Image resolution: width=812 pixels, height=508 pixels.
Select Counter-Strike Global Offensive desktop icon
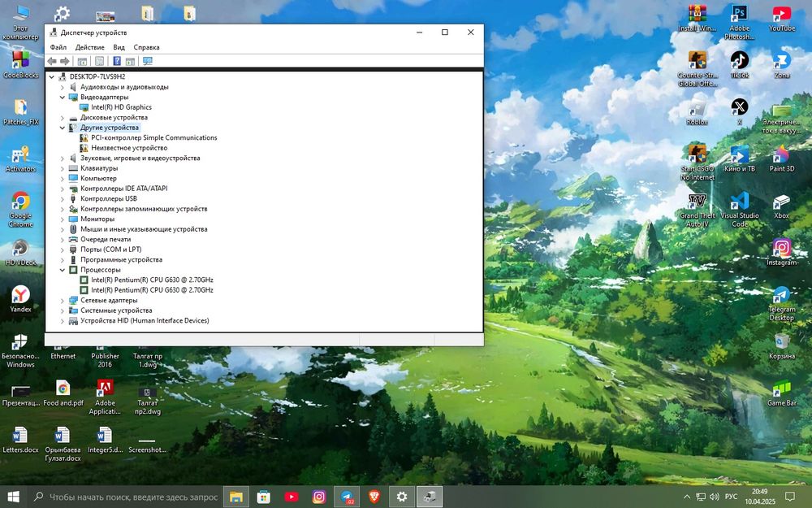pyautogui.click(x=697, y=69)
